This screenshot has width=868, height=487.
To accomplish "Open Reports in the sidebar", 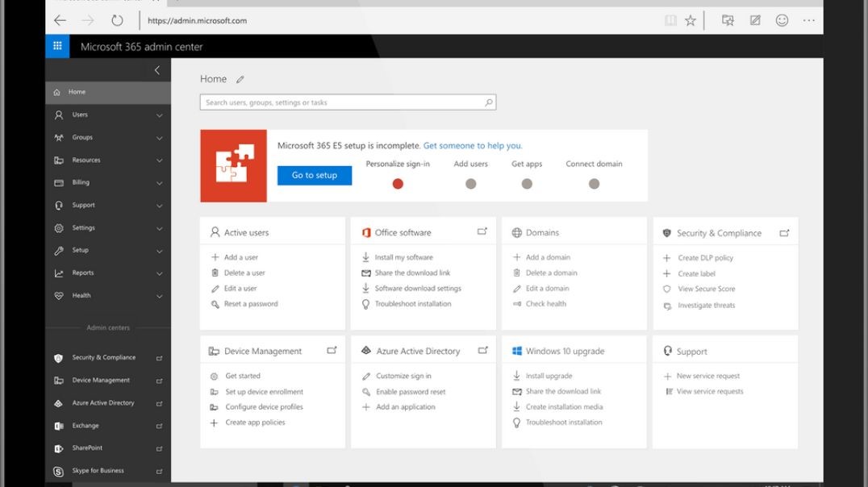I will pyautogui.click(x=82, y=273).
